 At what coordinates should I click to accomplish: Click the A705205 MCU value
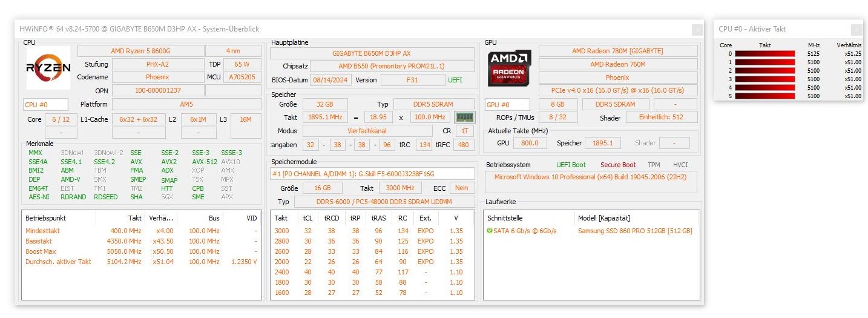tap(242, 77)
